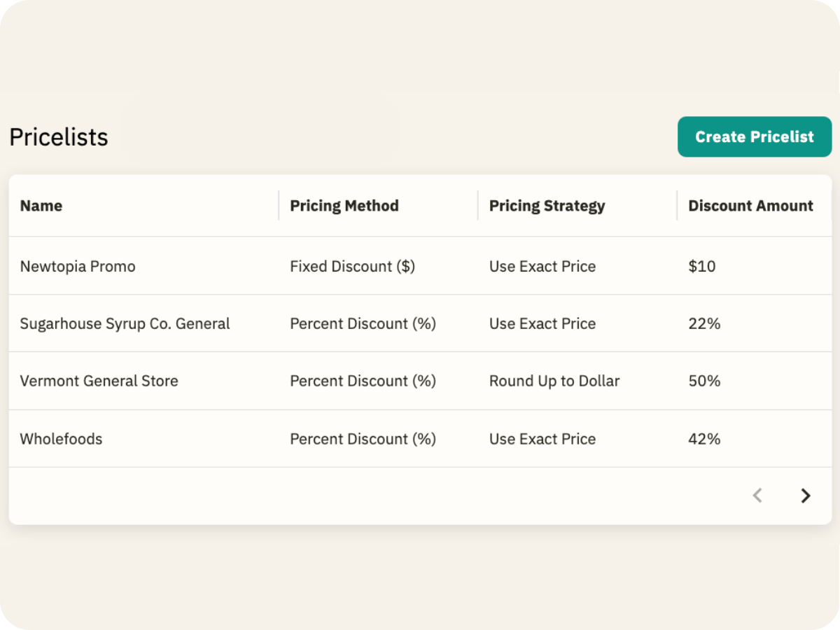Screen dimensions: 840x630
Task: Click Use Exact Price in Sugarhouse row
Action: 542,323
